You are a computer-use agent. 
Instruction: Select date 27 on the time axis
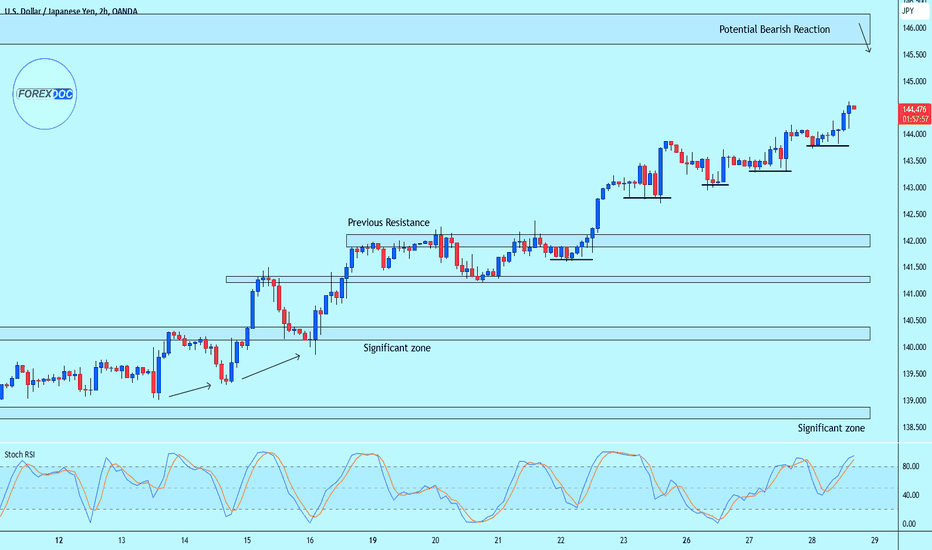(749, 540)
